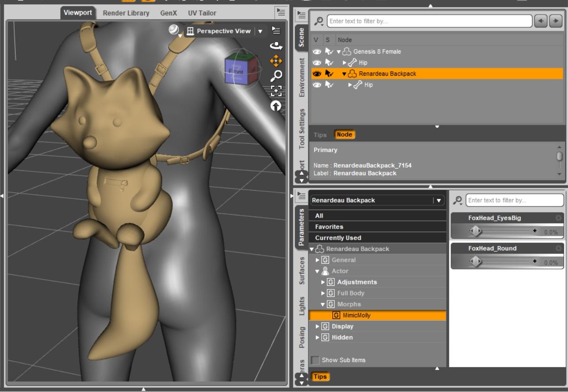Click the Node info scrollbar handle
The height and width of the screenshot is (392, 568).
click(560, 156)
